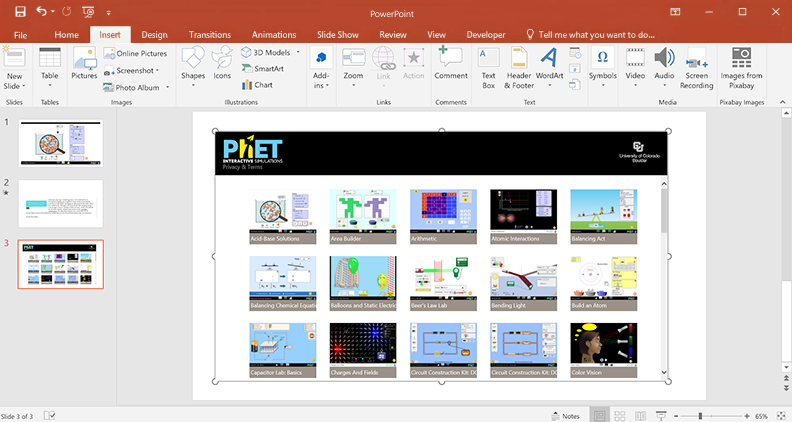Click the Tell me what you want to do box
Viewport: 792px width, 422px height.
(x=590, y=35)
